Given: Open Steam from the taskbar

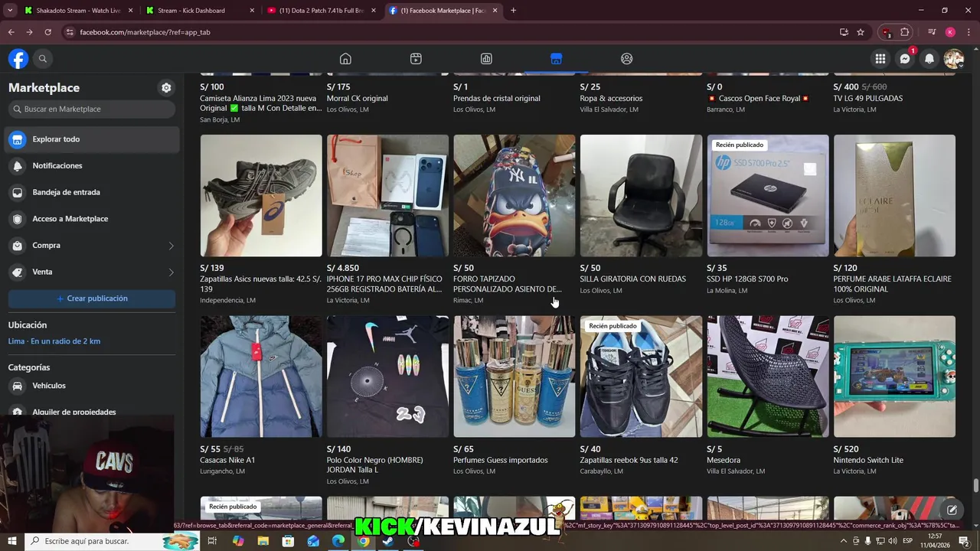Looking at the screenshot, I should (388, 541).
